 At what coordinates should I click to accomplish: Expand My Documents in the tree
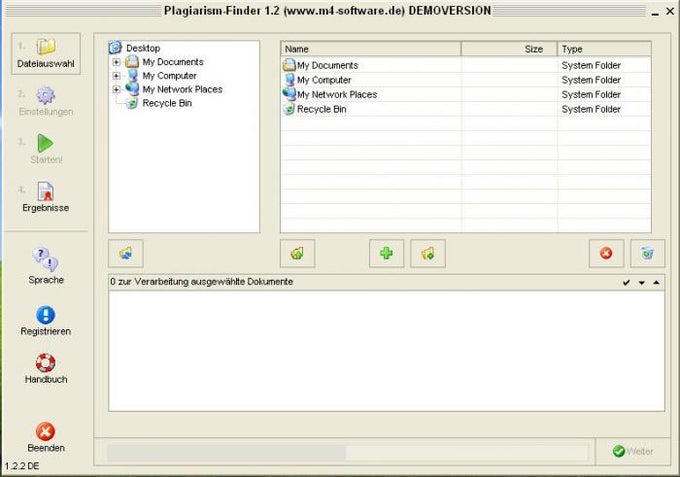click(x=116, y=62)
